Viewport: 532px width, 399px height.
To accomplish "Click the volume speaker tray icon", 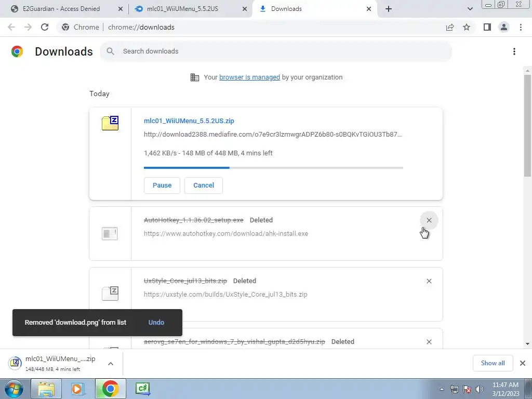I will [480, 389].
